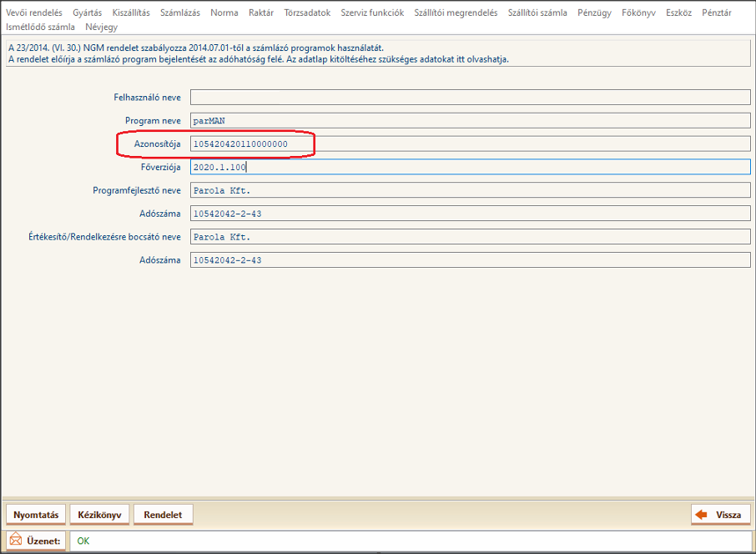
Task: Open the Ismétlődő számla menu
Action: pyautogui.click(x=41, y=27)
